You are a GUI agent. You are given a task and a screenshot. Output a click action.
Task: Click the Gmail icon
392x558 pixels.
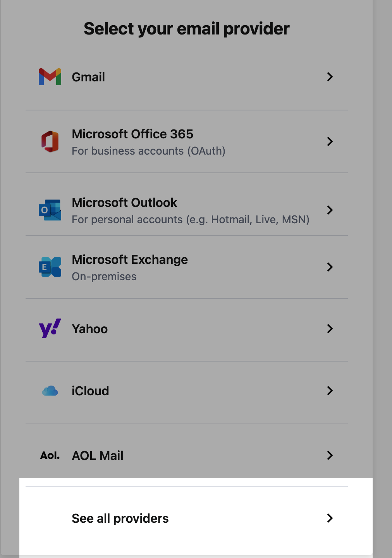pos(50,77)
